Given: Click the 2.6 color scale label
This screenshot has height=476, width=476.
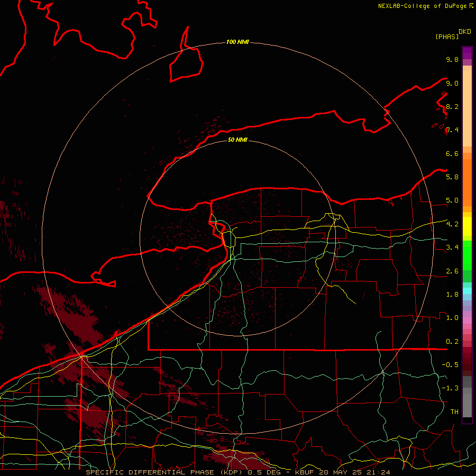Looking at the screenshot, I should pyautogui.click(x=452, y=271).
